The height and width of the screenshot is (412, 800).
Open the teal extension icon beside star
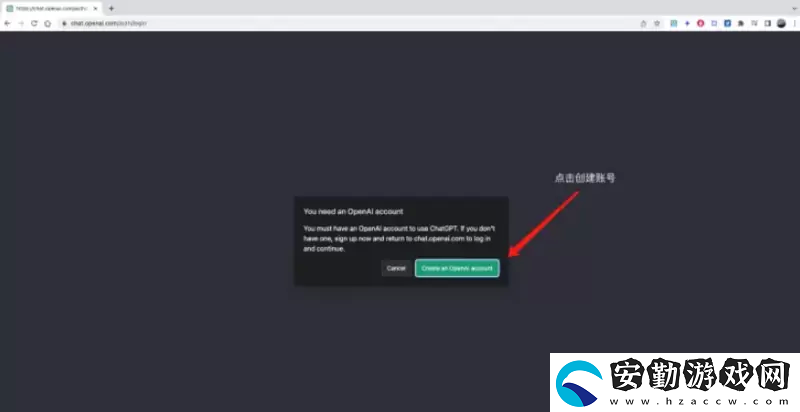[x=673, y=23]
